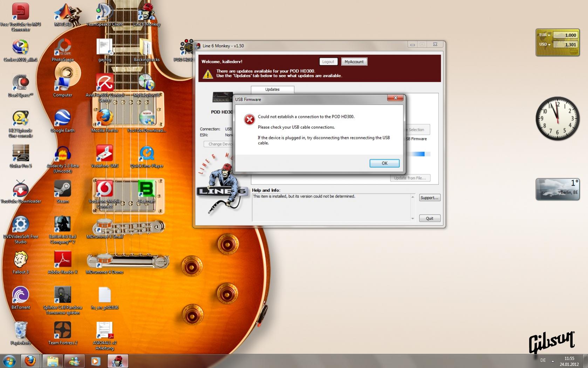The width and height of the screenshot is (588, 368).
Task: Select the Fallout 3 desktop icon
Action: [20, 263]
